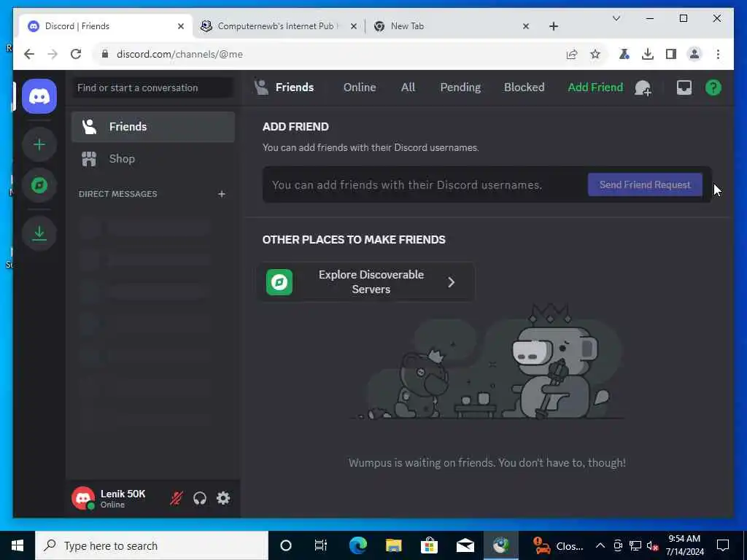Open Friends in the sidebar

pos(153,127)
